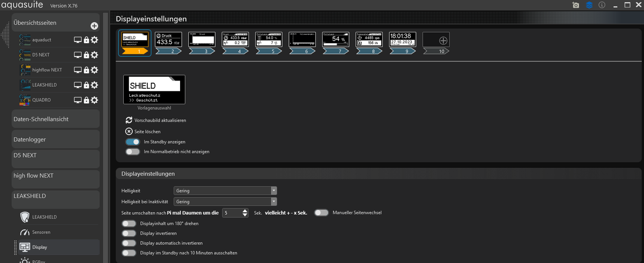Viewport: 644px width, 263px height.
Task: Select display page 7 showing 54 %
Action: [x=336, y=43]
